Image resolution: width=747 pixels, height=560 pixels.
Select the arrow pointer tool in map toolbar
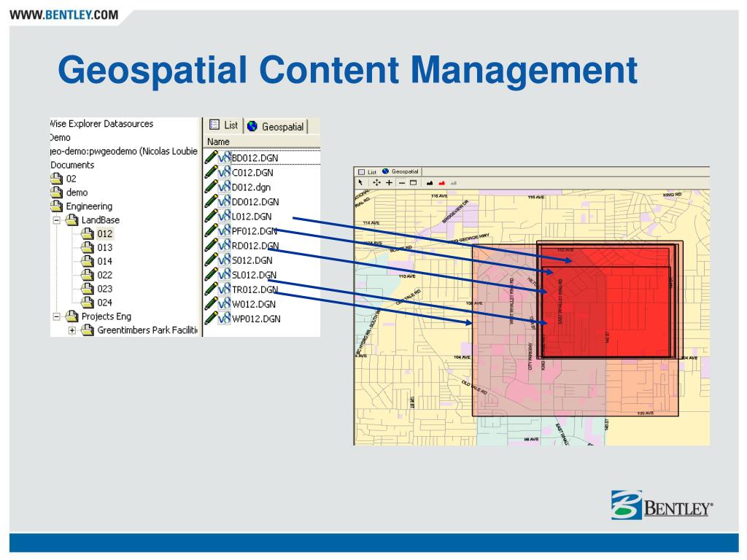point(360,182)
